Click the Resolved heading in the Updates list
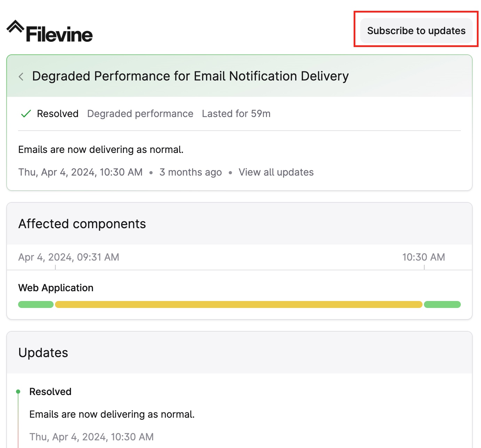 [50, 392]
